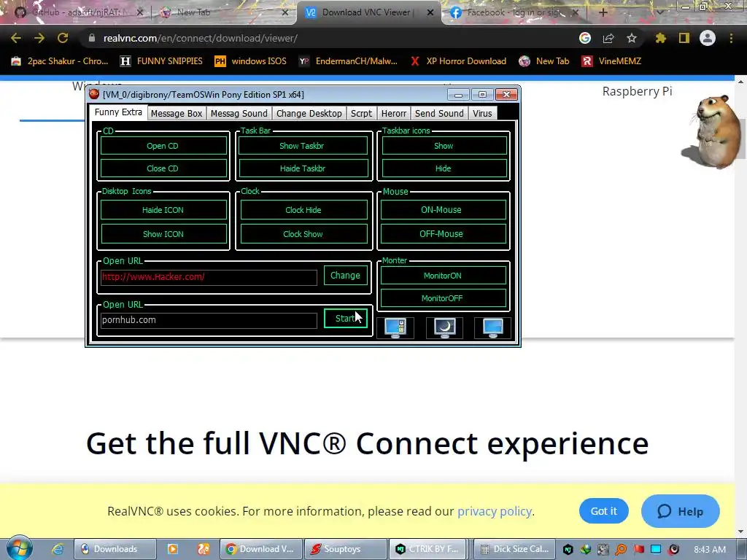Image resolution: width=747 pixels, height=560 pixels.
Task: Click the Start button in Open URL
Action: 345,318
